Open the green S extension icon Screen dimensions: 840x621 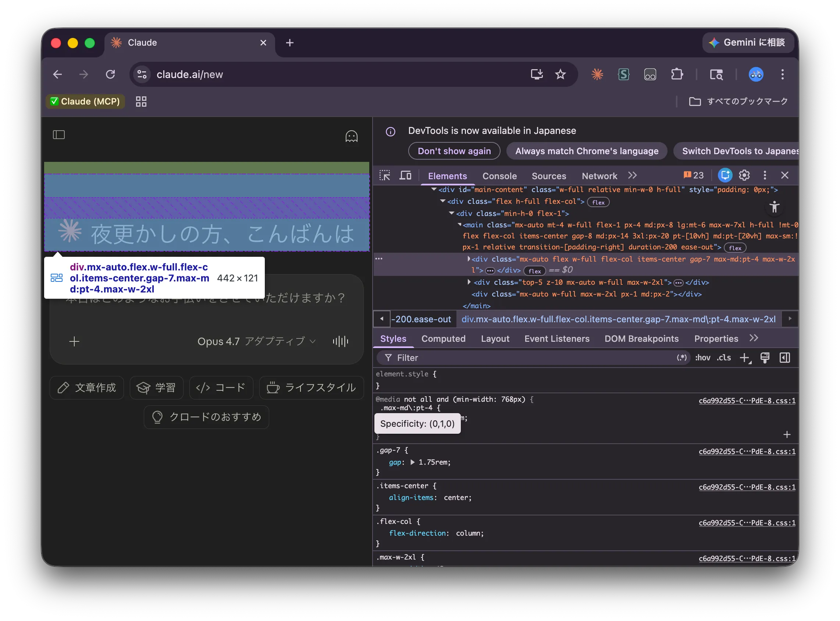(x=623, y=74)
